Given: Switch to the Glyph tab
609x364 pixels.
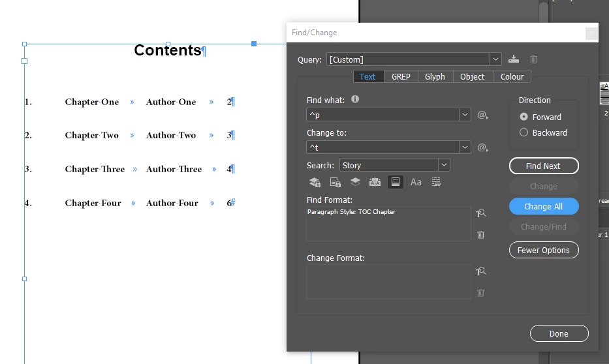Looking at the screenshot, I should click(x=435, y=77).
